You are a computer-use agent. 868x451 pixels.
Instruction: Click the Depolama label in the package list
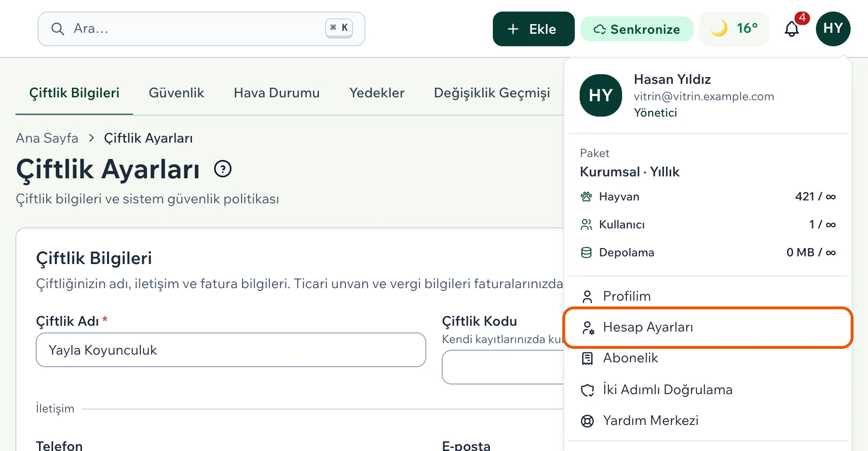pos(626,252)
